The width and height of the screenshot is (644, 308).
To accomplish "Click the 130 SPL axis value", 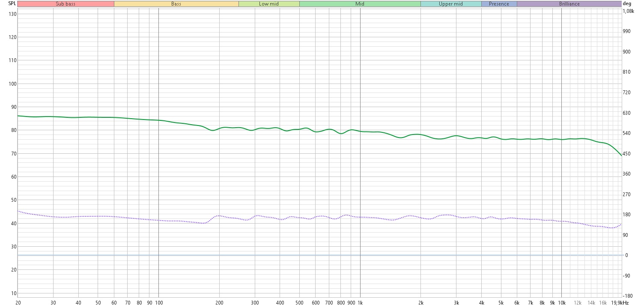I will 12,14.
